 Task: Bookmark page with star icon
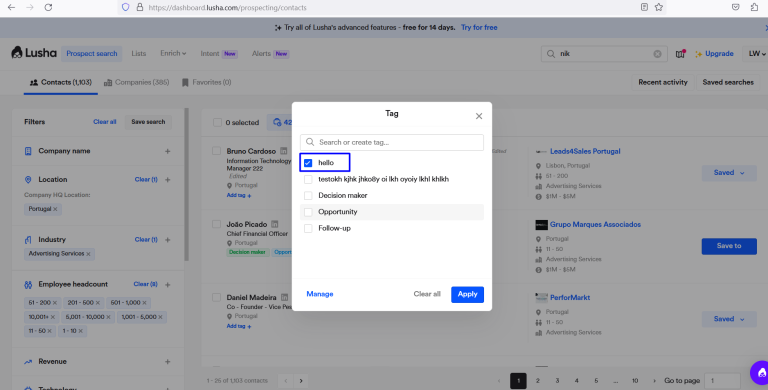(x=659, y=7)
